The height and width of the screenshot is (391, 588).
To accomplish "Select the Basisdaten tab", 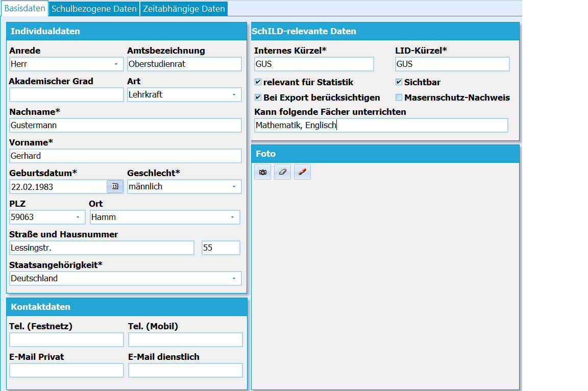I will click(24, 8).
